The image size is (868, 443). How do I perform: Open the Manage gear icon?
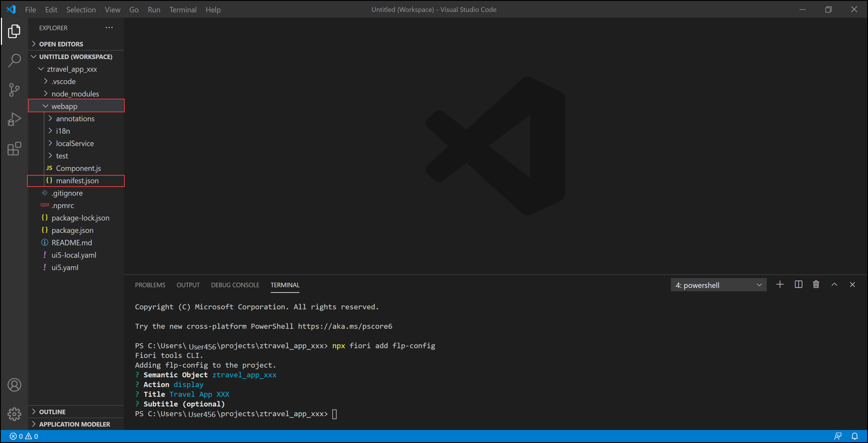pyautogui.click(x=14, y=414)
